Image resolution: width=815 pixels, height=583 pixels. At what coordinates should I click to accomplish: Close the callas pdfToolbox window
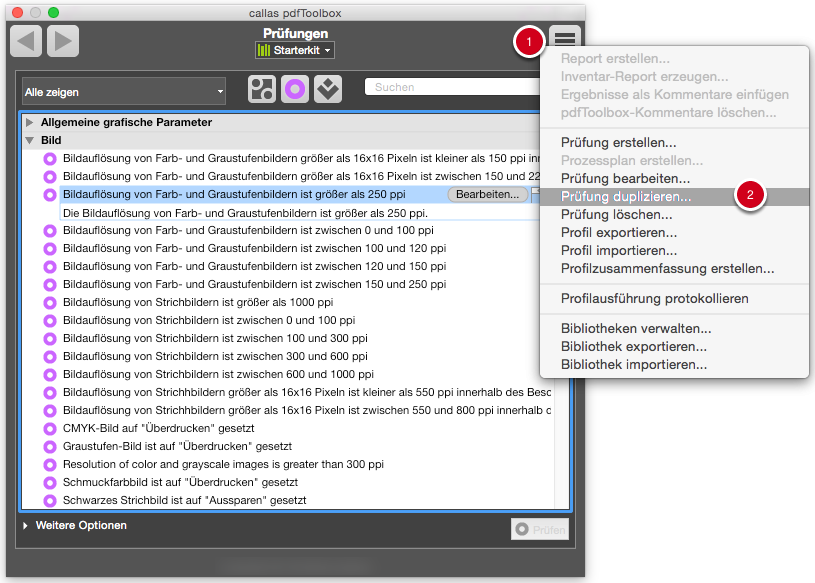click(17, 12)
